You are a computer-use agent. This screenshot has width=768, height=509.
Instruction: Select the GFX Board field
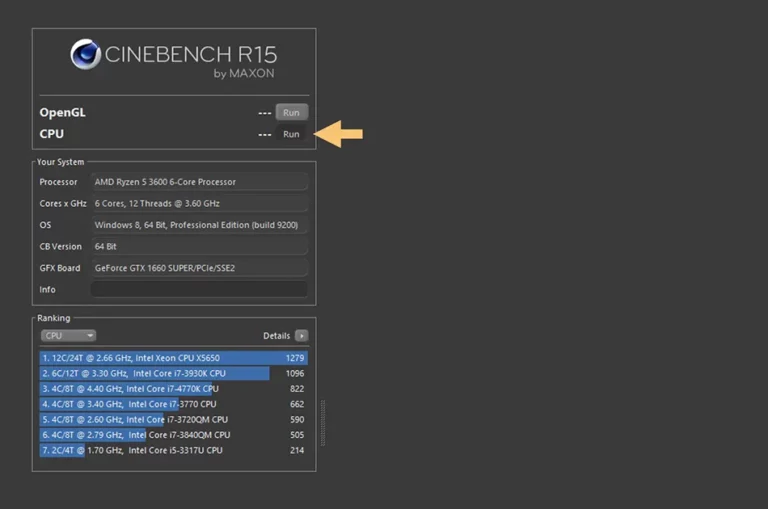199,268
